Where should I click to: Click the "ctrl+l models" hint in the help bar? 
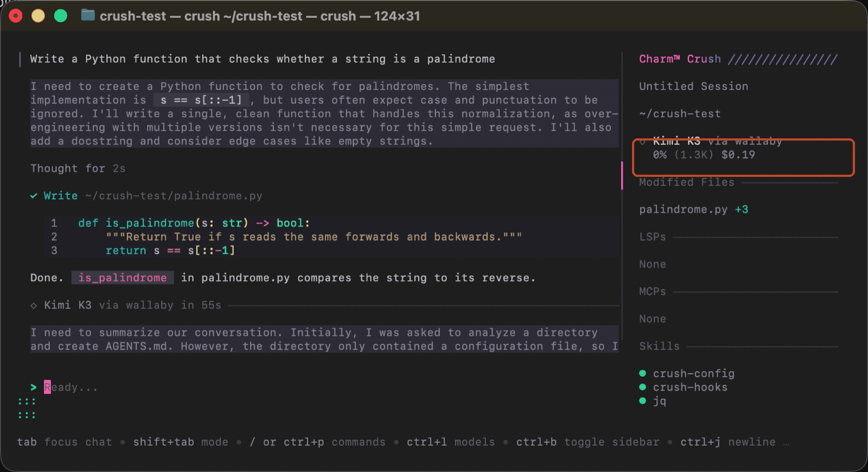click(x=451, y=442)
